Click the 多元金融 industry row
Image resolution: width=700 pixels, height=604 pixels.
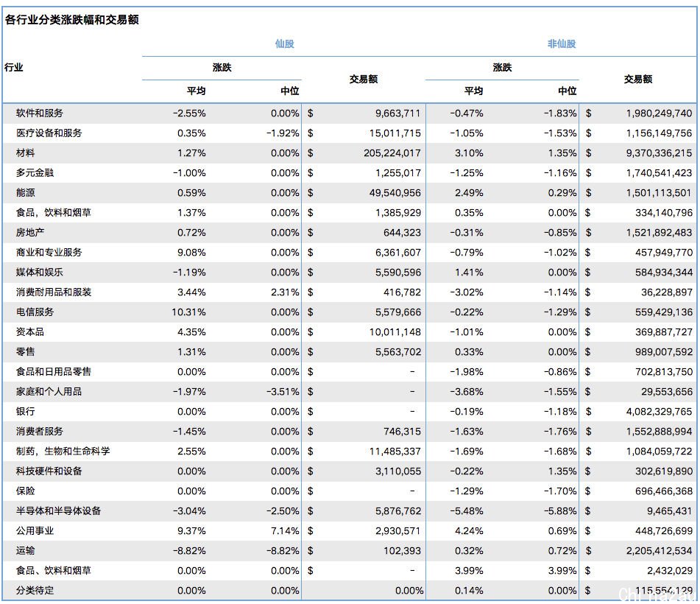(349, 173)
